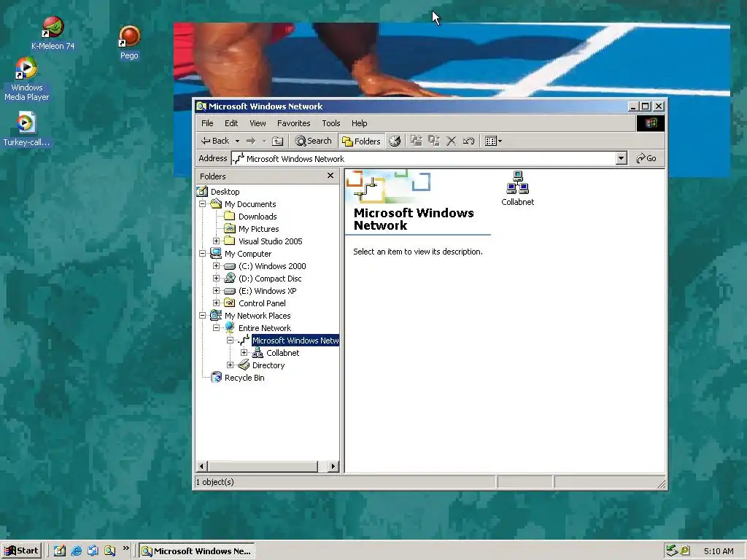This screenshot has height=560, width=747.
Task: Open the History toolbar icon
Action: pyautogui.click(x=395, y=141)
